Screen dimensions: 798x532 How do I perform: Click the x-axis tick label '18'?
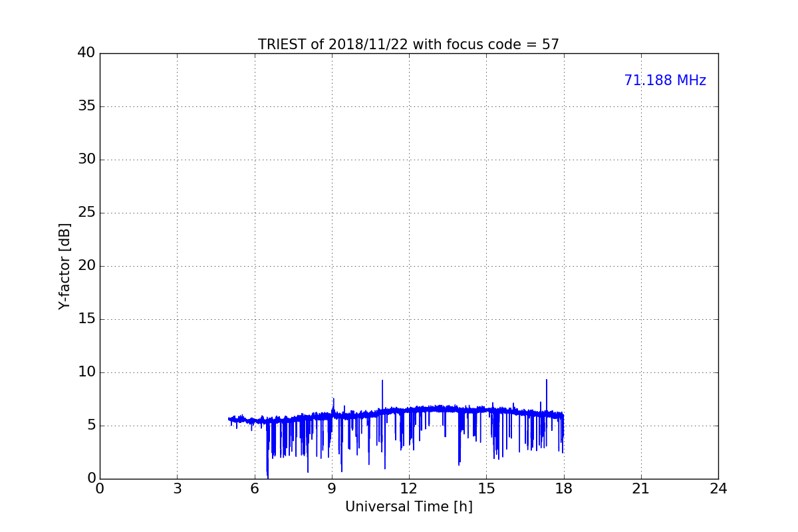tap(564, 489)
